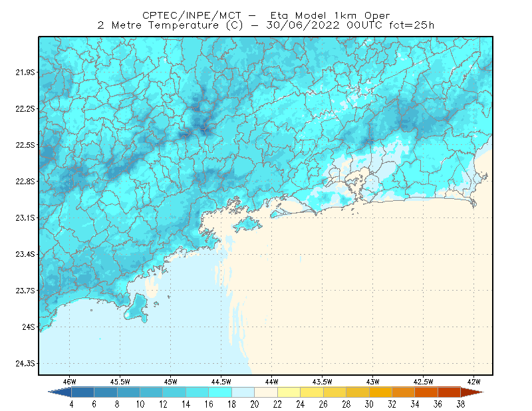Click the 26-28 gold legend swatch

[x=335, y=392]
